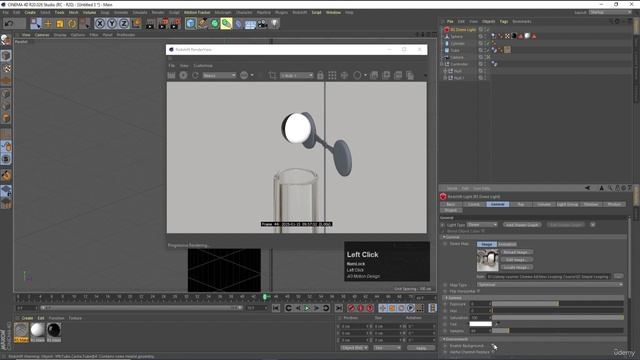Collapse the Environment section

tap(444, 339)
